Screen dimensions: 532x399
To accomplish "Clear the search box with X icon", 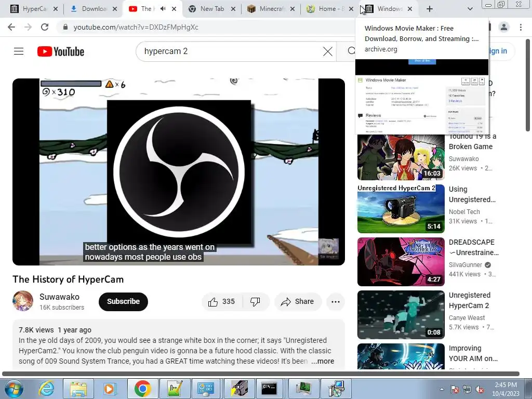I will coord(327,51).
